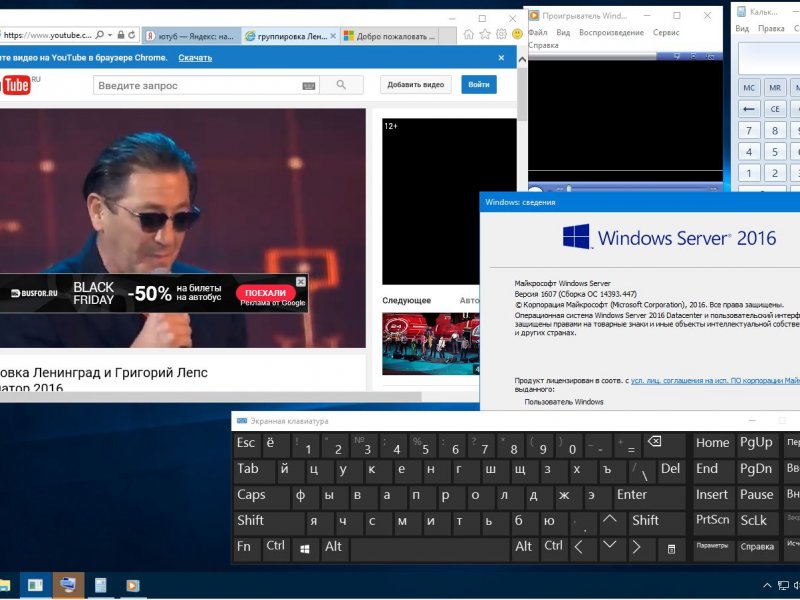This screenshot has height=600, width=800.
Task: Click the YouTube search magnifier button
Action: coord(341,85)
